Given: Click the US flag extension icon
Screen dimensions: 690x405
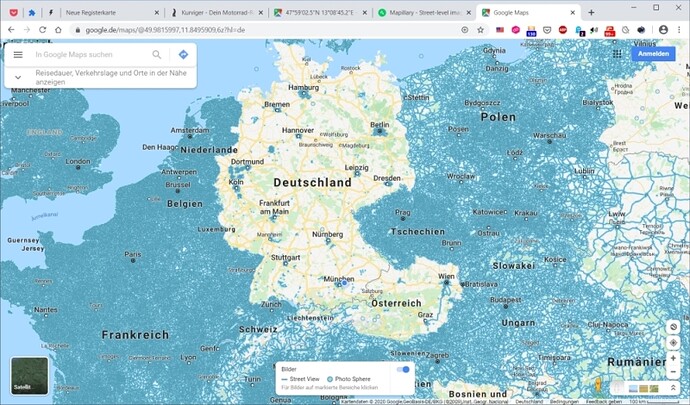Looking at the screenshot, I should 500,30.
